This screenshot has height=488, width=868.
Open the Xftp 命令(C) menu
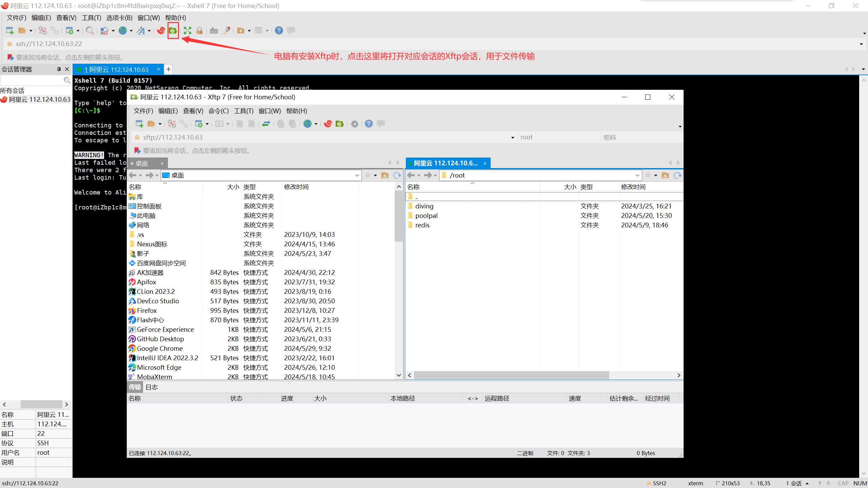[218, 111]
